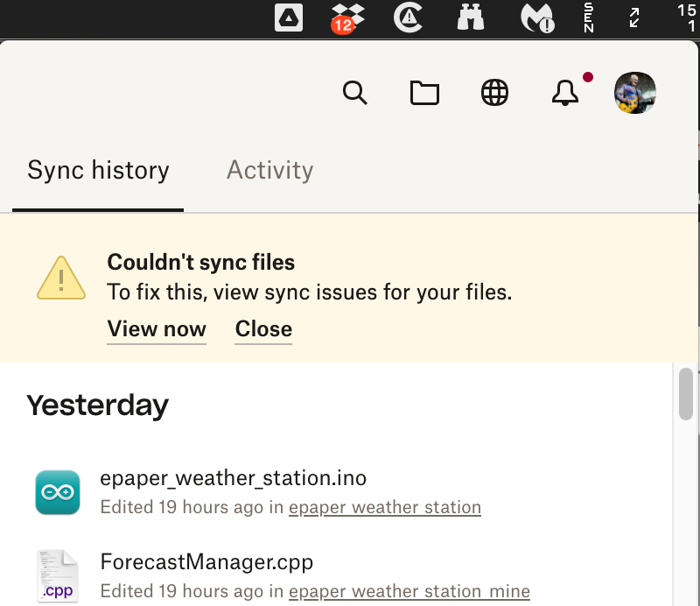
Task: Switch to the Activity tab
Action: point(269,170)
